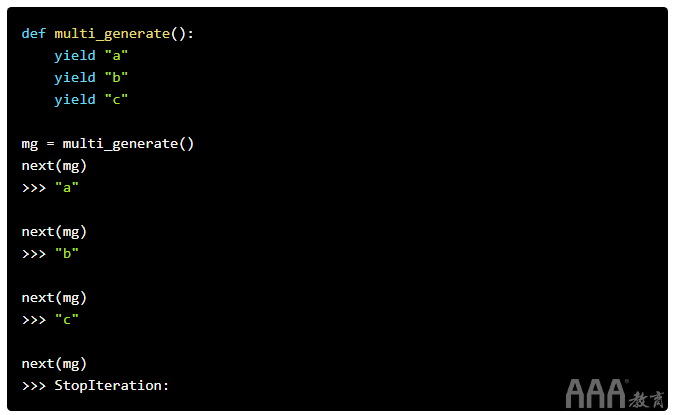Screen dimensions: 675x415
Task: Click the string "a" in the first yield line
Action: click(116, 56)
